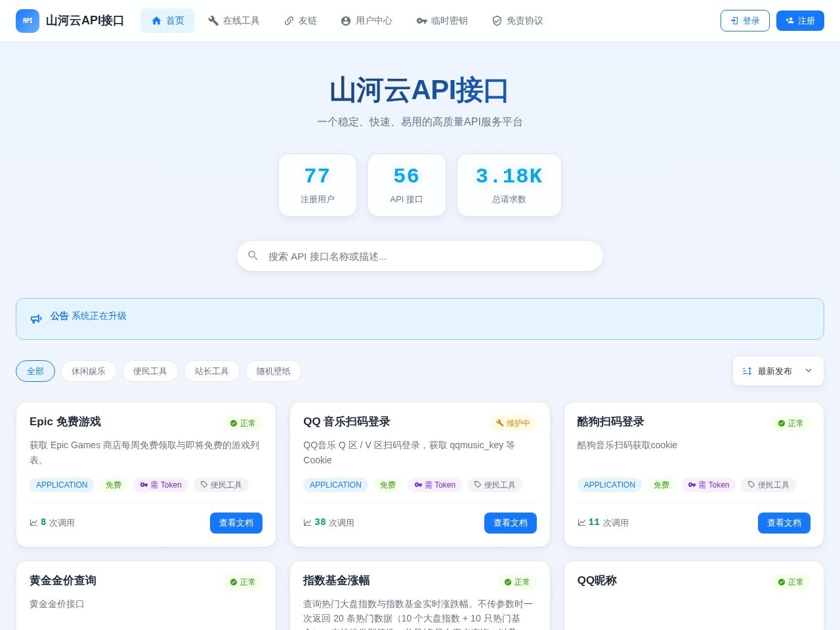Expand sort options via chevron arrow
Screen dimensions: 840x630
coord(808,371)
